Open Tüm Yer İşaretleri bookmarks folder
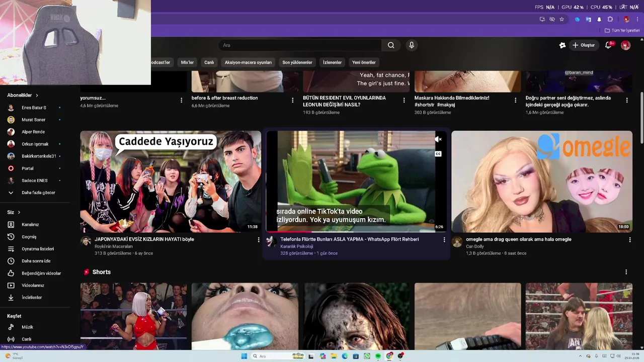Image resolution: width=644 pixels, height=362 pixels. pyautogui.click(x=622, y=30)
